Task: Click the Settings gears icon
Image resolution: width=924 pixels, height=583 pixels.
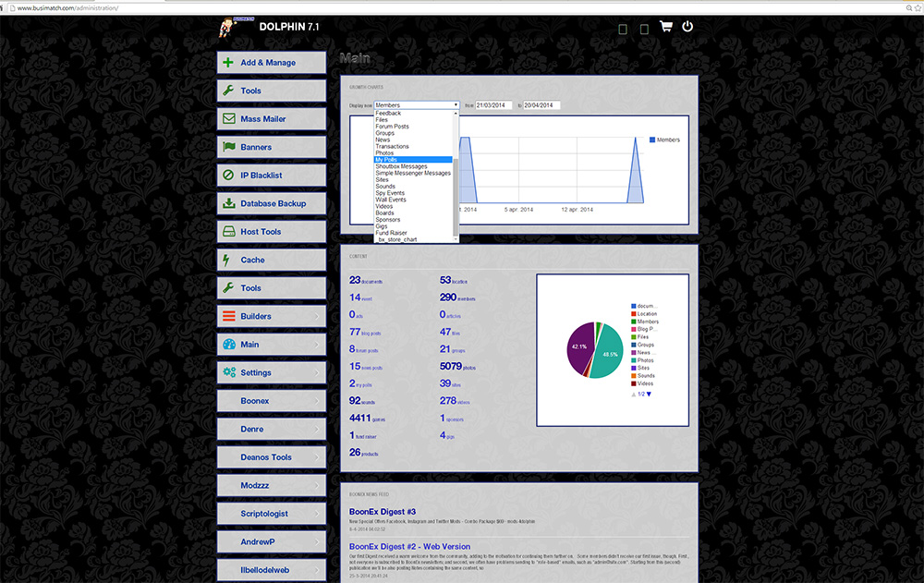Action: tap(228, 372)
